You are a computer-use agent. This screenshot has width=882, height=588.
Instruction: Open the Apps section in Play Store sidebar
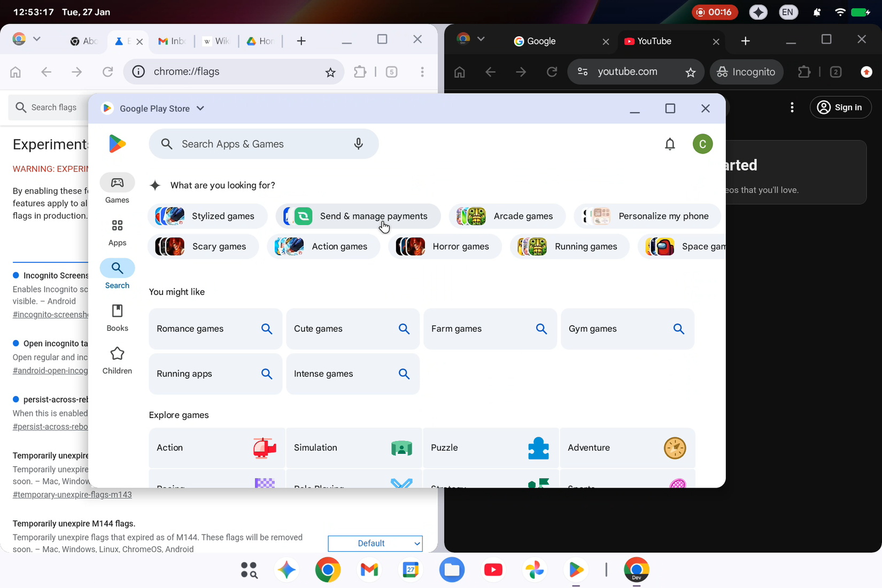click(x=117, y=232)
